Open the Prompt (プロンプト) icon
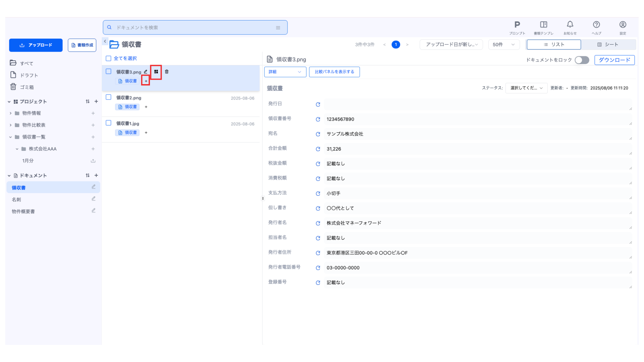644x362 pixels. click(x=517, y=25)
